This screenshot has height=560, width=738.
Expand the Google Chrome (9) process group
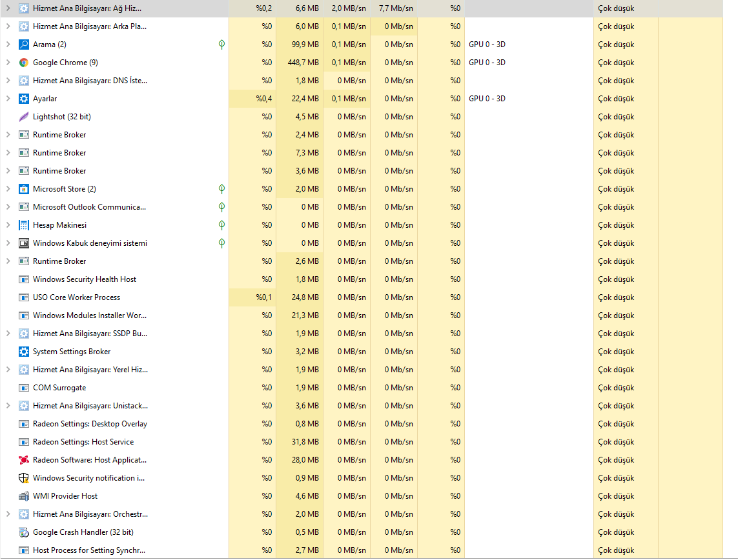(8, 63)
